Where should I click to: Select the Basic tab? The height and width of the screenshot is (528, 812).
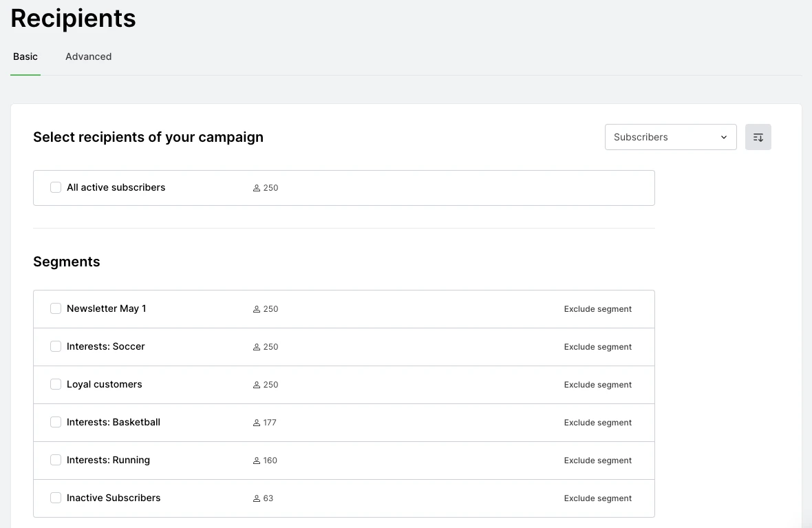[x=25, y=56]
